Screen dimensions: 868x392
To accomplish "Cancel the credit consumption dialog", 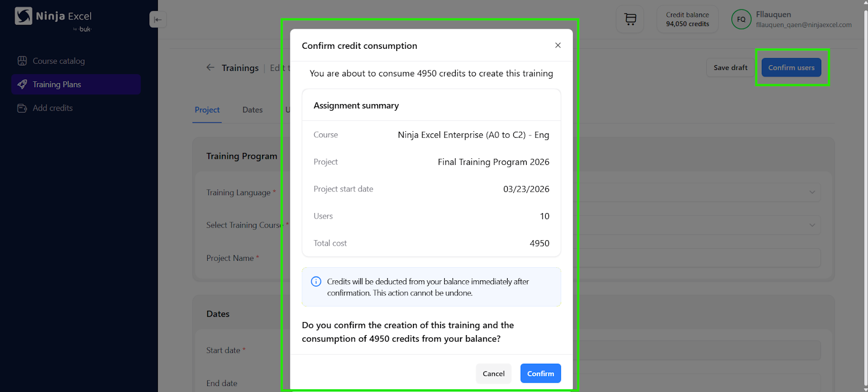I will click(494, 374).
